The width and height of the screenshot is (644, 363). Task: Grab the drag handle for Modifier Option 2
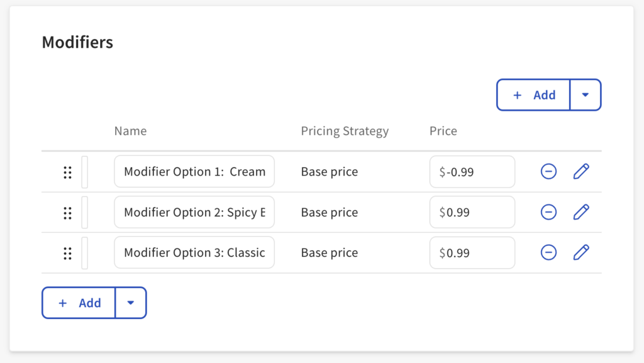[x=67, y=213]
